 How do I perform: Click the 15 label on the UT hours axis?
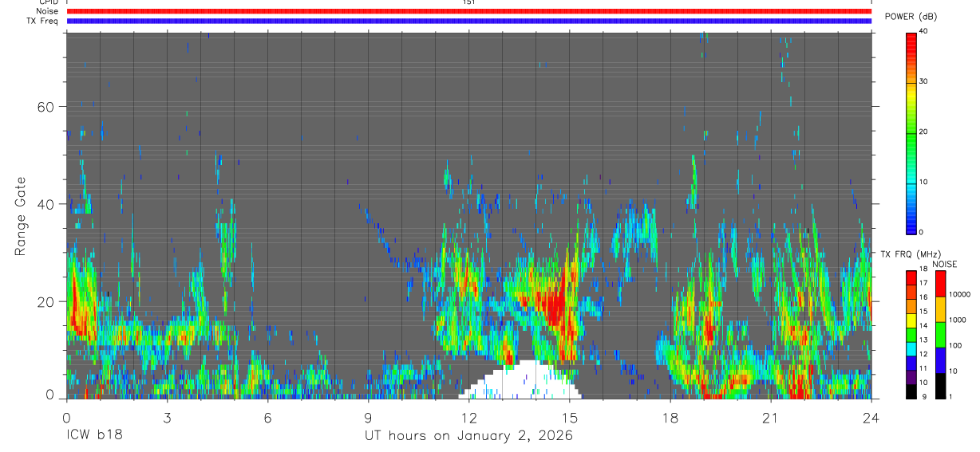570,418
